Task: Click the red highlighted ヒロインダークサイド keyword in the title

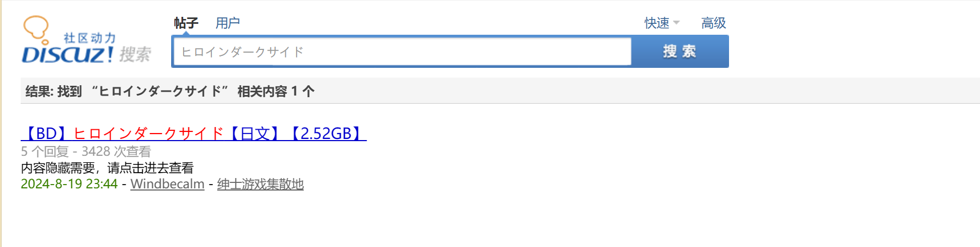Action: [148, 133]
